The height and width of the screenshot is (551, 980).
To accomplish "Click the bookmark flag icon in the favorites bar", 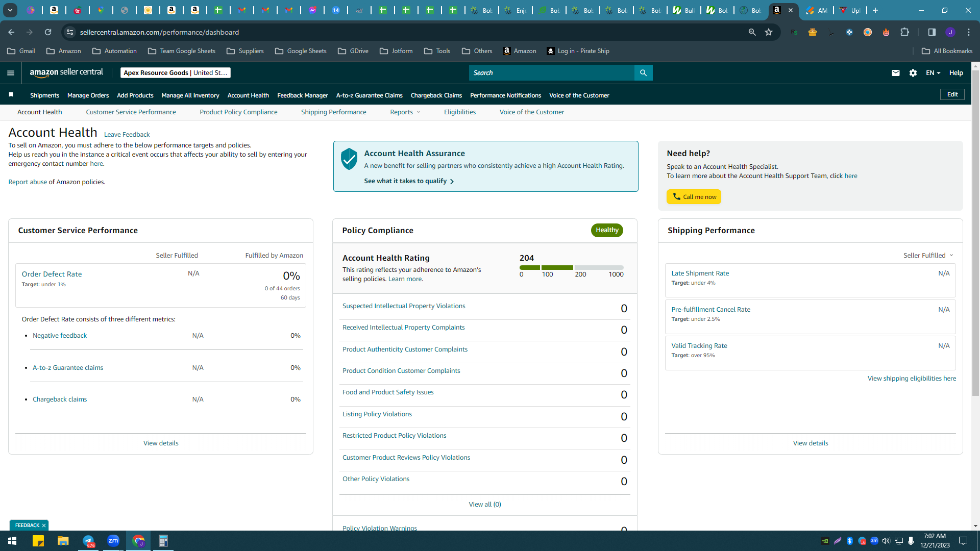I will point(11,95).
